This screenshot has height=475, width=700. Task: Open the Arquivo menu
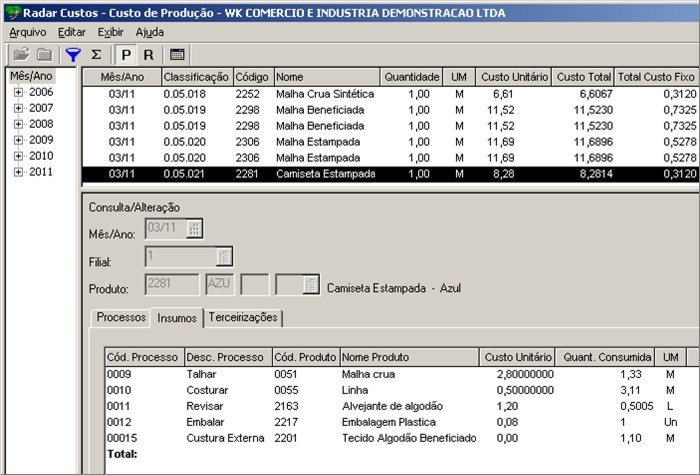[x=28, y=32]
